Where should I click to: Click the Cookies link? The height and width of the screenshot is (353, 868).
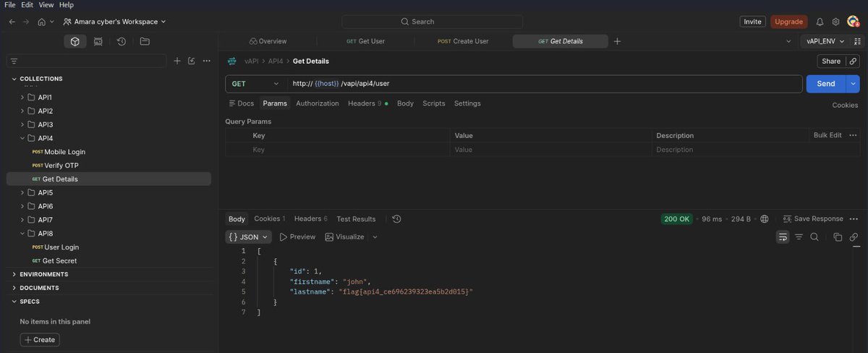pyautogui.click(x=845, y=105)
